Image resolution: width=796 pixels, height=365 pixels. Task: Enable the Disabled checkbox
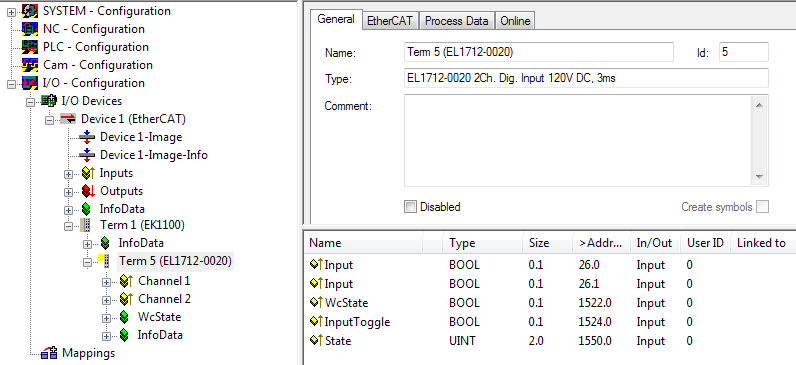[410, 207]
